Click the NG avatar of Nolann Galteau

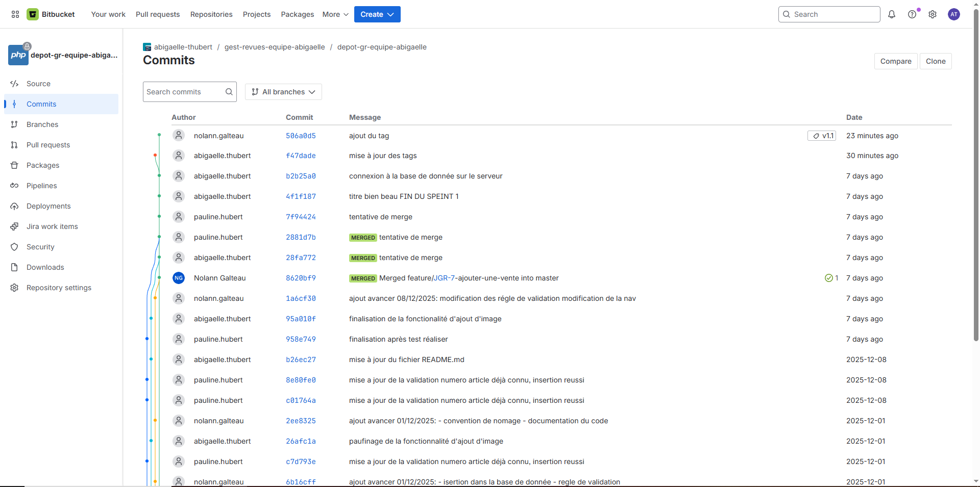[x=179, y=278]
